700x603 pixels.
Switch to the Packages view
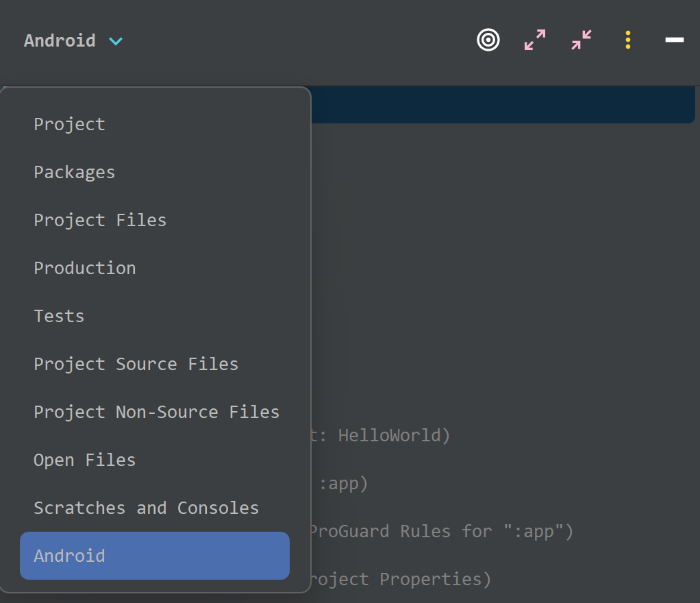[x=75, y=172]
